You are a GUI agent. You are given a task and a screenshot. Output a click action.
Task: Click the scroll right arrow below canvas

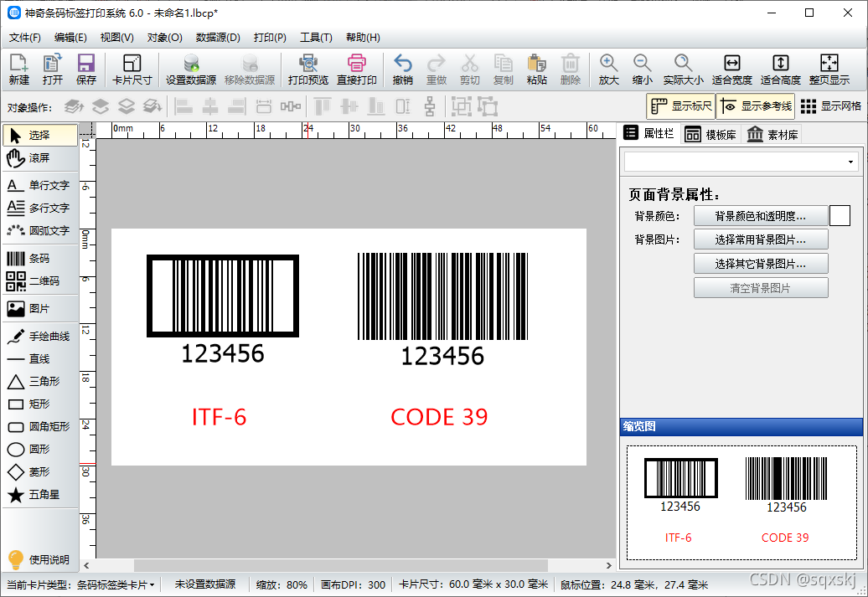[609, 565]
